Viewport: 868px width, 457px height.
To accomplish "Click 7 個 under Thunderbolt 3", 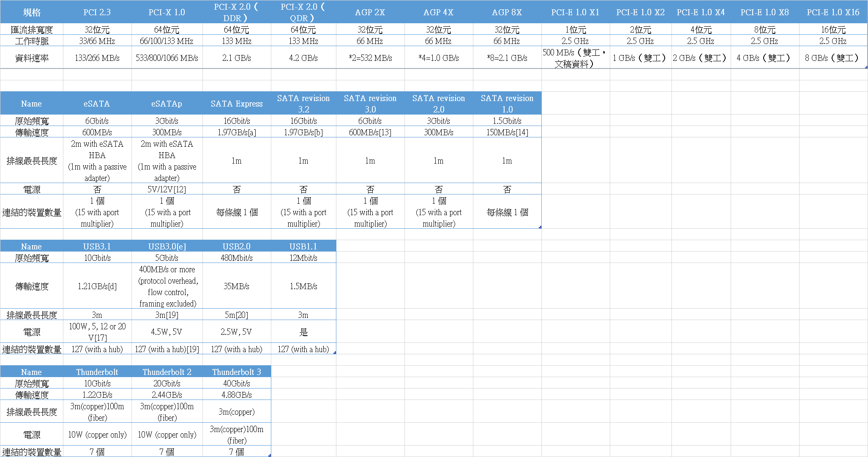I will pos(237,452).
